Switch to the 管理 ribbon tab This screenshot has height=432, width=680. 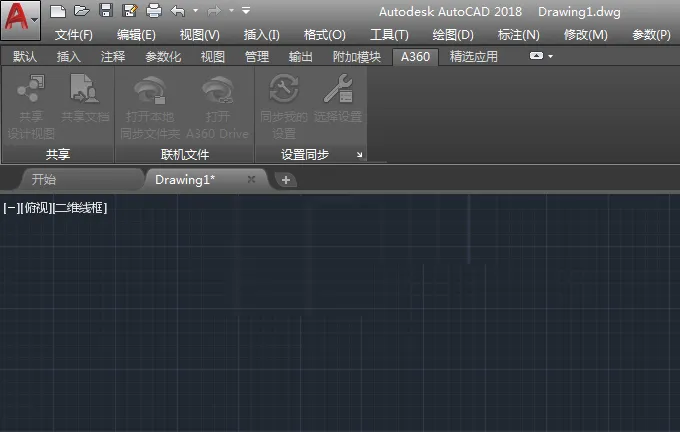tap(257, 57)
